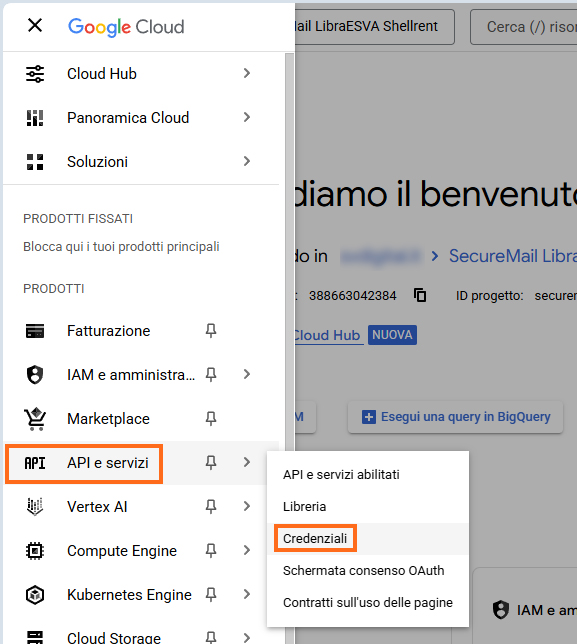Pin IAM e amministrazione product

click(211, 375)
